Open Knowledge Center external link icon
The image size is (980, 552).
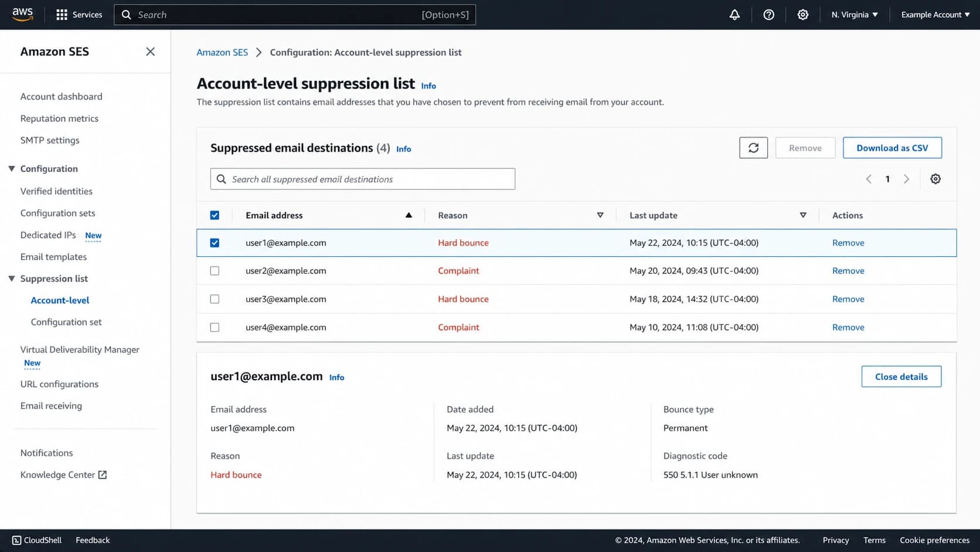click(103, 475)
